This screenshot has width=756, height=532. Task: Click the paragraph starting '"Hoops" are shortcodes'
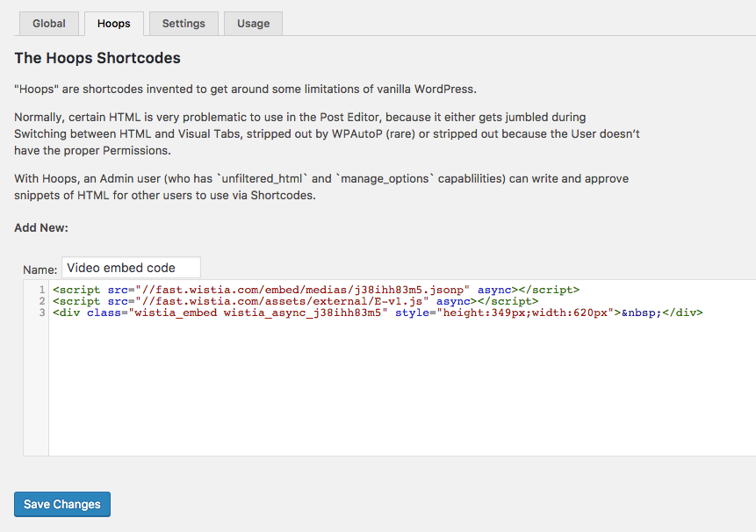coord(245,90)
